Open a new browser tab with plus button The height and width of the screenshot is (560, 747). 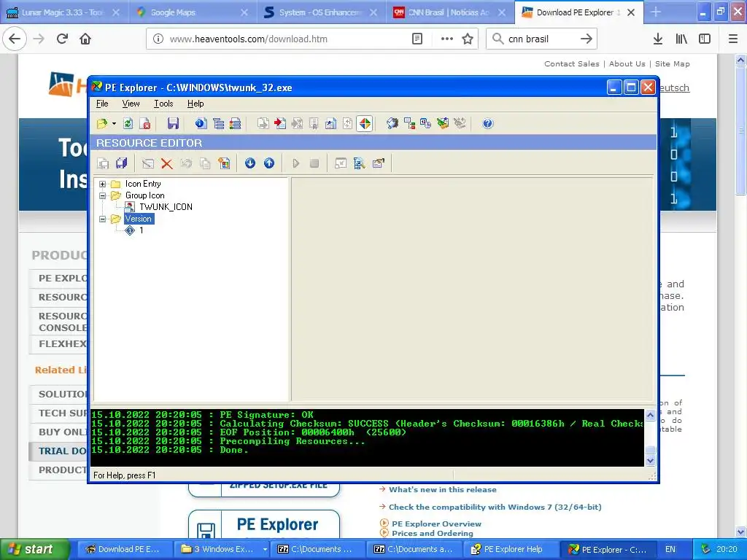pos(656,12)
